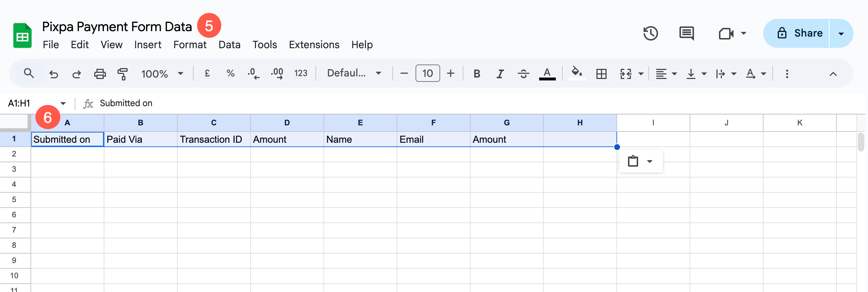
Task: Open the View menu
Action: (x=111, y=45)
